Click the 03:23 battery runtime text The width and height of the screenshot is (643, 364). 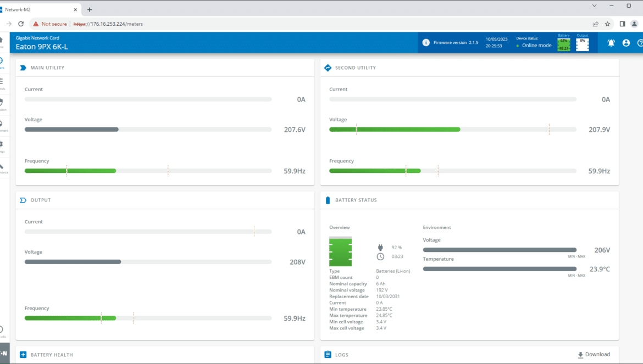397,257
